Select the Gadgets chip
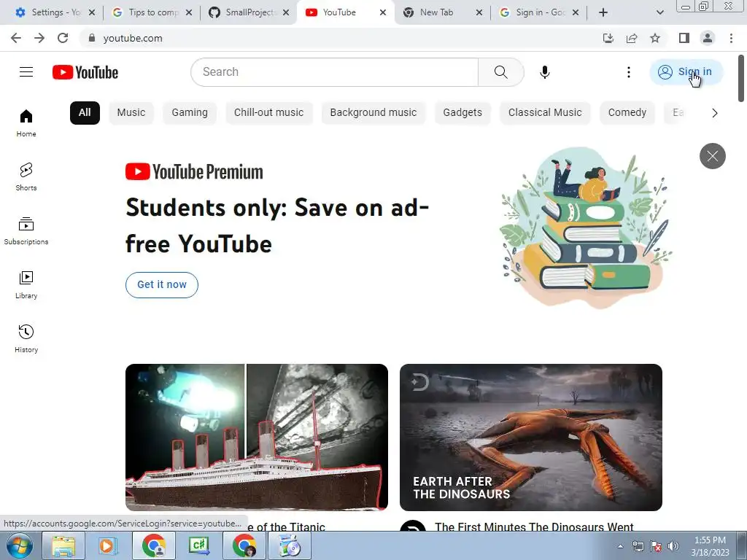The height and width of the screenshot is (560, 747). (462, 113)
